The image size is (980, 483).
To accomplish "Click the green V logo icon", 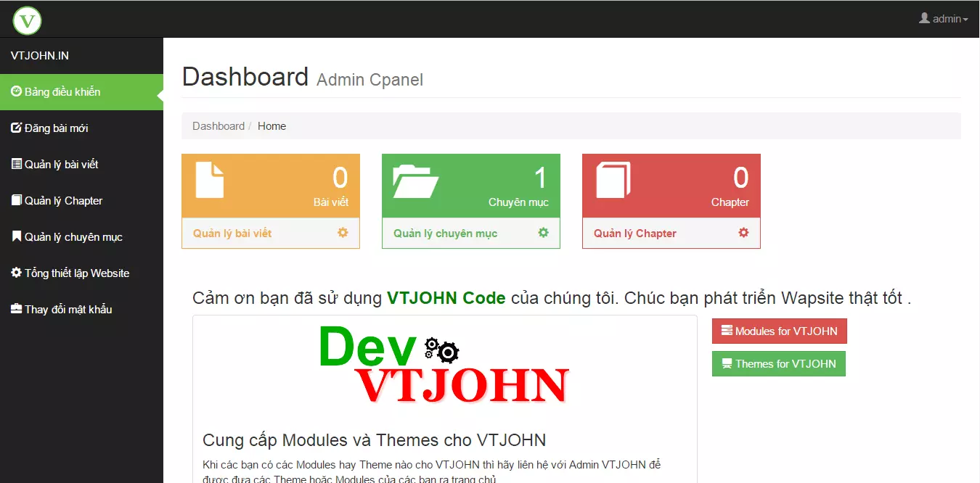I will [28, 20].
